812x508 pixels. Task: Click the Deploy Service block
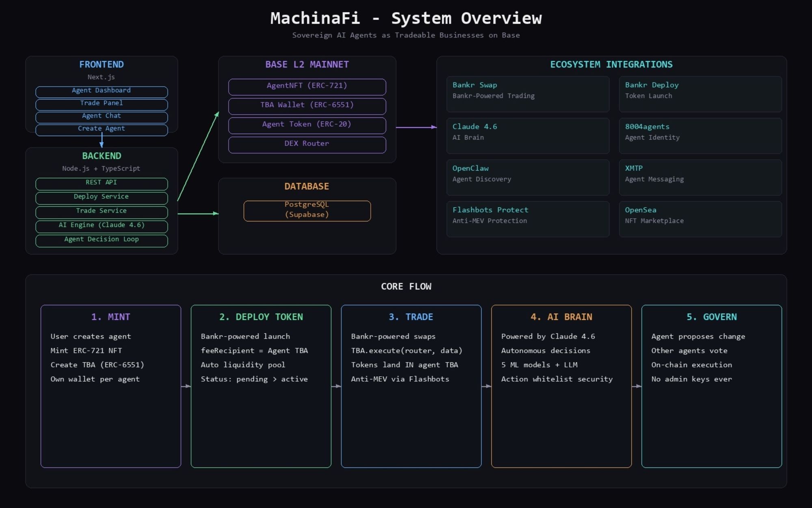point(101,198)
